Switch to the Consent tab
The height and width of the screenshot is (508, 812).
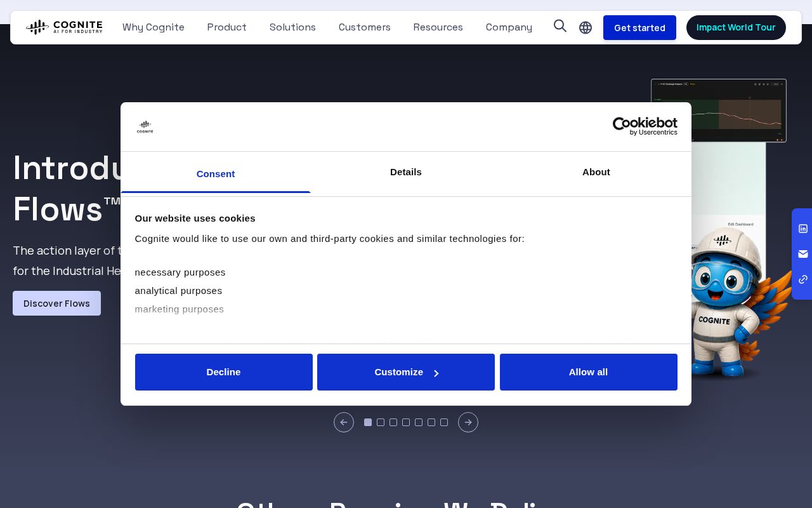(x=216, y=173)
